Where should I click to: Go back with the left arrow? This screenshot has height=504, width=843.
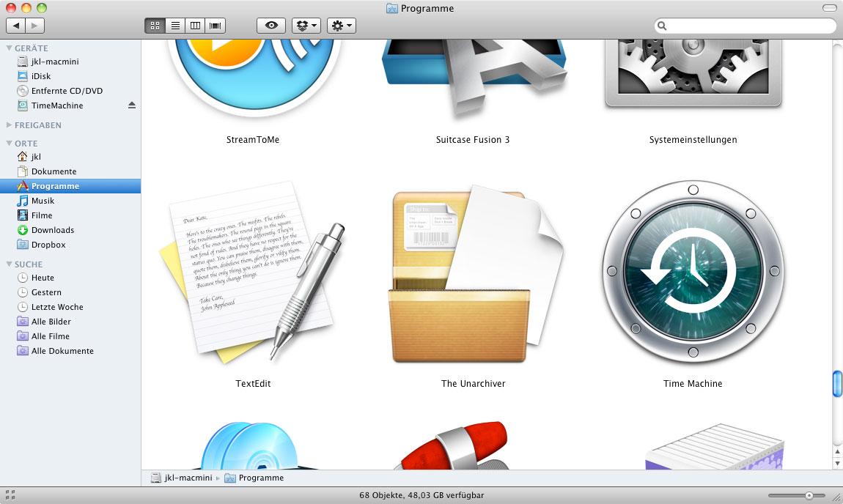pyautogui.click(x=15, y=25)
